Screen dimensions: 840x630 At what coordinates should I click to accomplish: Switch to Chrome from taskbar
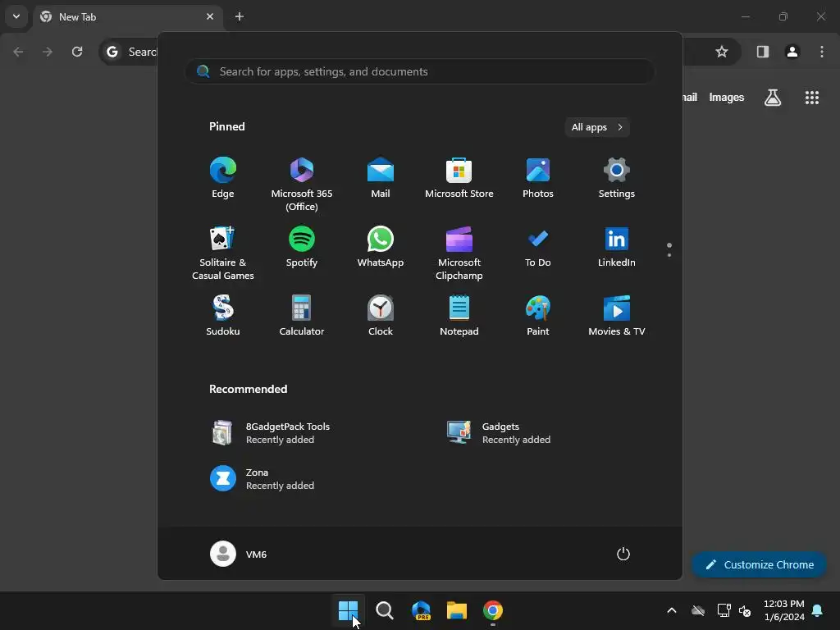tap(493, 610)
